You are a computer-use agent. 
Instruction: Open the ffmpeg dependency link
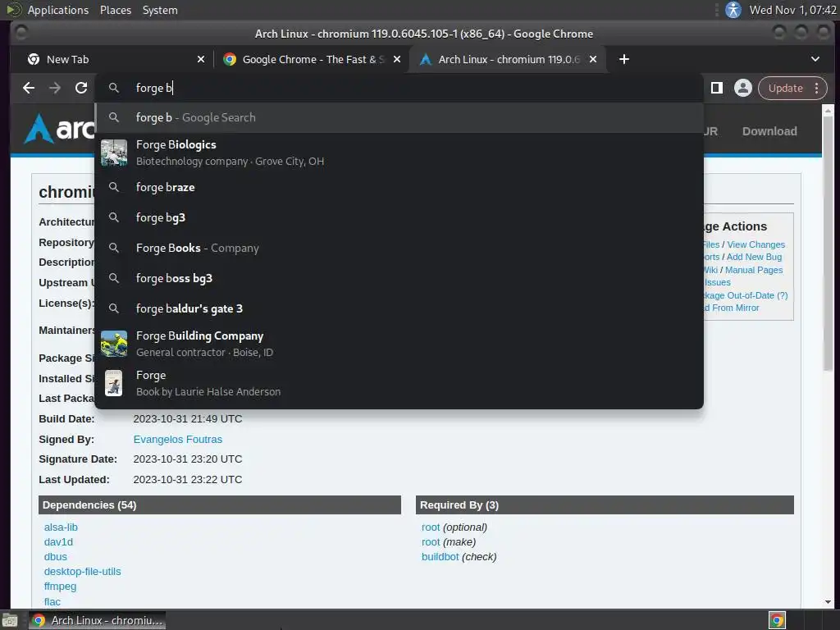(x=60, y=587)
